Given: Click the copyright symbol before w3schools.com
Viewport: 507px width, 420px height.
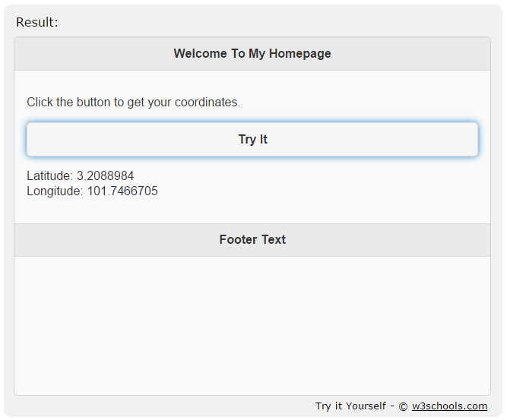Looking at the screenshot, I should (x=403, y=406).
